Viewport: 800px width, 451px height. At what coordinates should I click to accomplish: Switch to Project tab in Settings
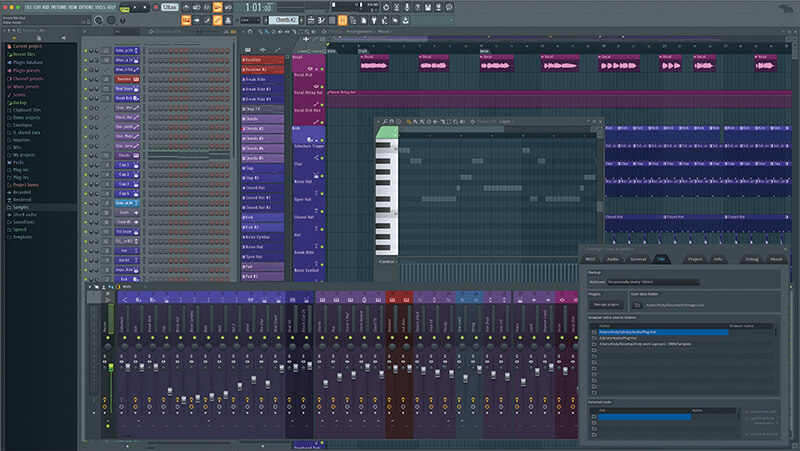pos(695,259)
